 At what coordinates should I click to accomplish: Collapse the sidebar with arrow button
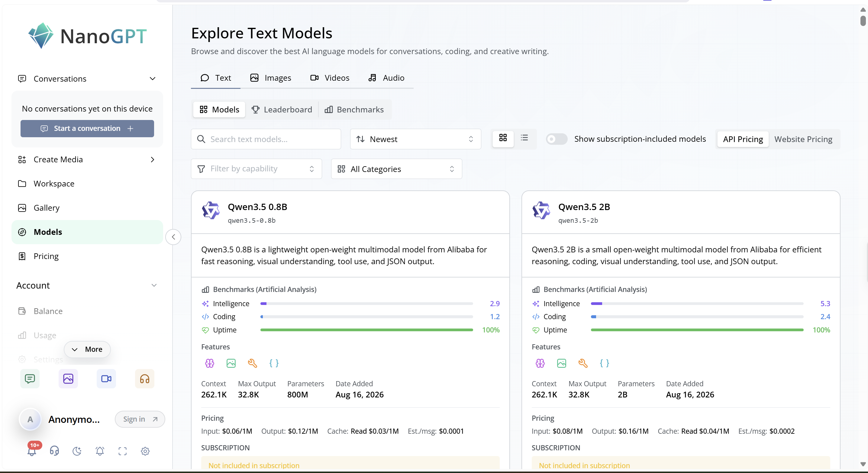173,237
